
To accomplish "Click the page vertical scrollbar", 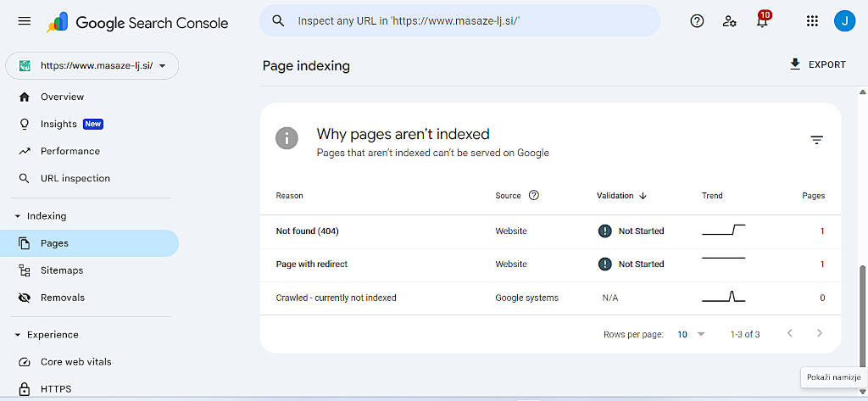I will (863, 314).
